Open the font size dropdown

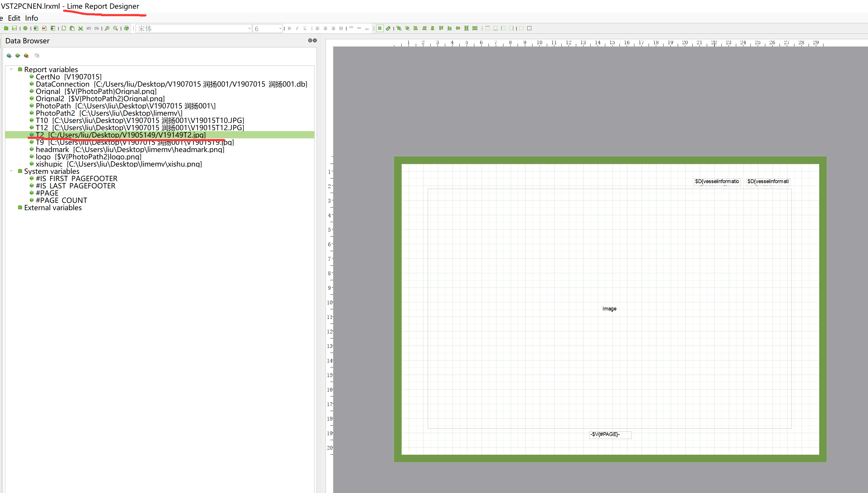280,28
